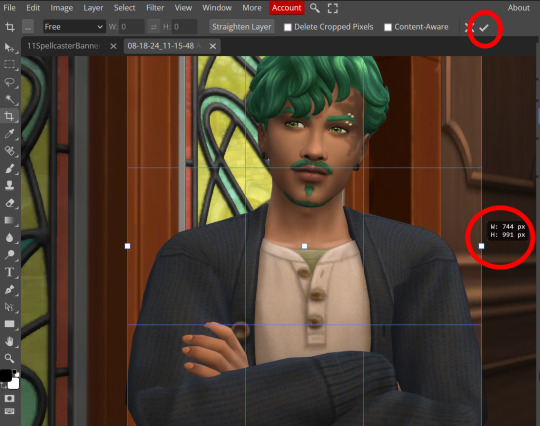
Task: Click the ellipsis button in options bar
Action: pyautogui.click(x=28, y=27)
